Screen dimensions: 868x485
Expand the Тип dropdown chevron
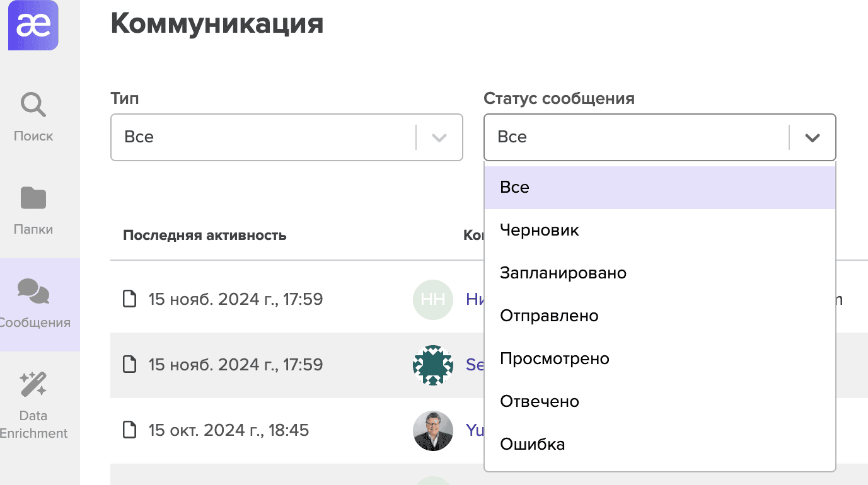439,137
